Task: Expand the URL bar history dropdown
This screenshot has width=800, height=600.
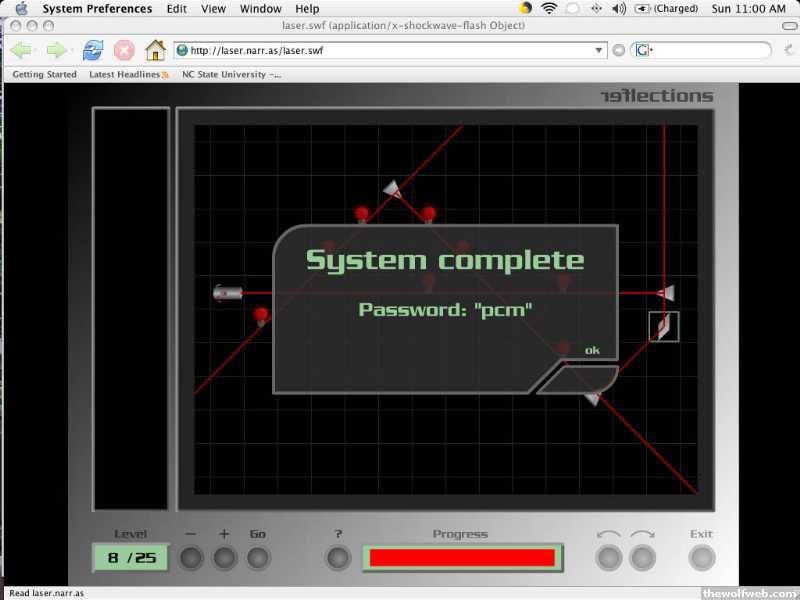Action: 599,50
